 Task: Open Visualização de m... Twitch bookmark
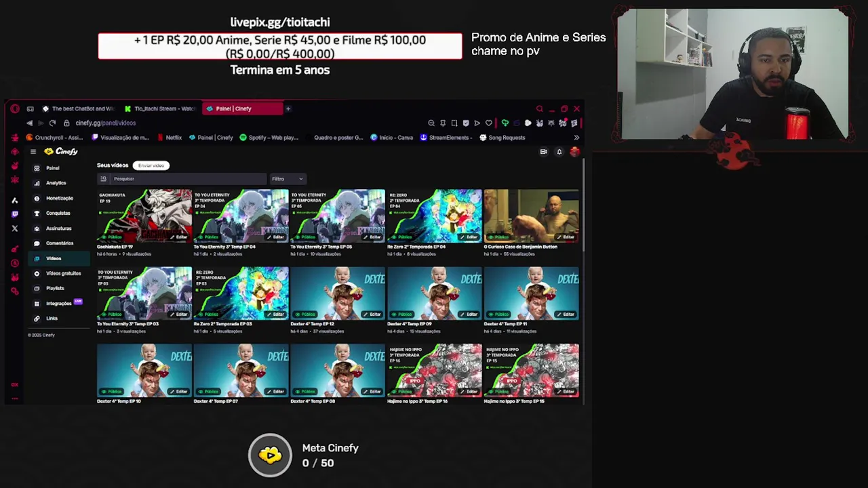point(120,138)
